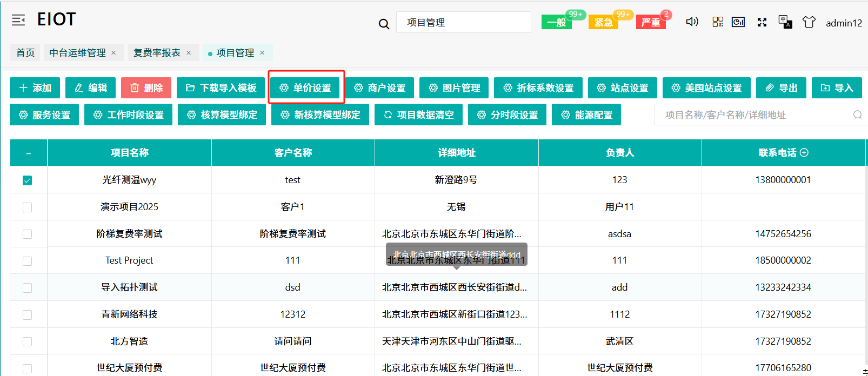Viewport: 868px width, 376px height.
Task: Click the search magnifier icon in header
Action: pos(384,24)
